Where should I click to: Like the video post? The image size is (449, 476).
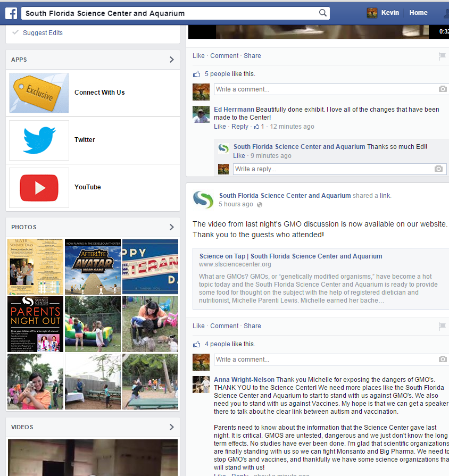(x=198, y=56)
